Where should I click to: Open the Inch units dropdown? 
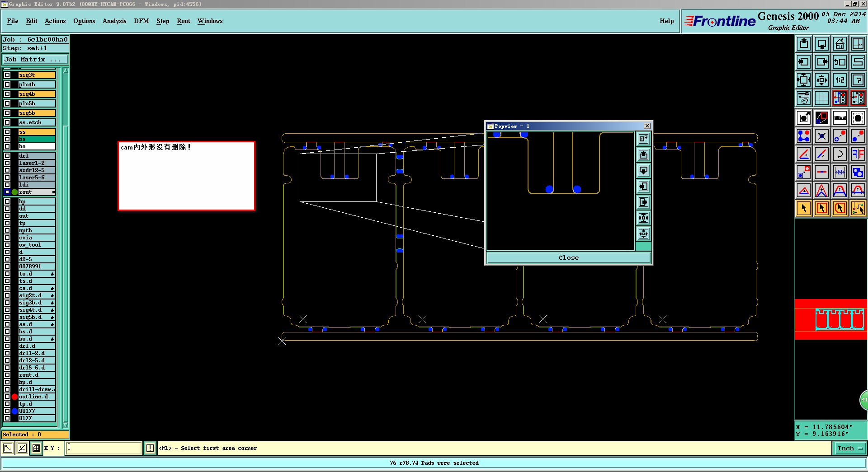pos(850,448)
